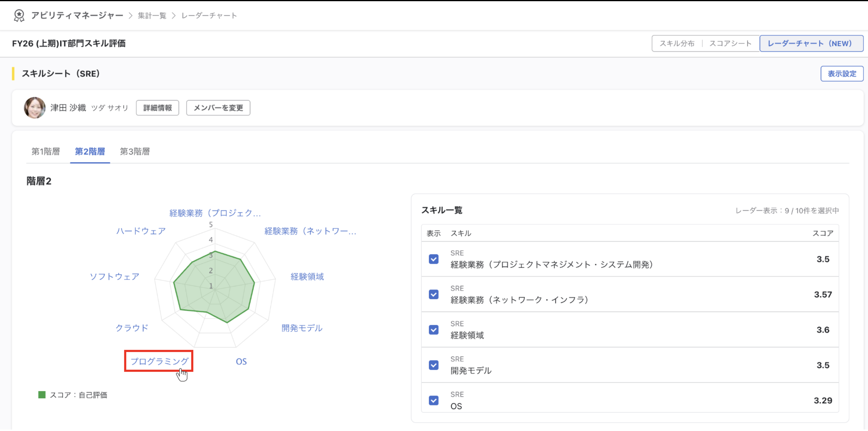Viewport: 868px width, 431px height.
Task: Click メンバーを変更 button
Action: tap(218, 108)
